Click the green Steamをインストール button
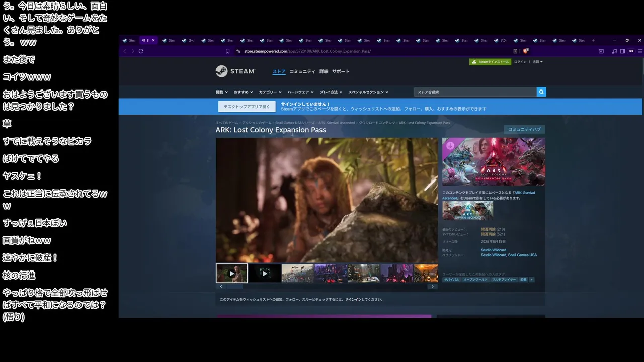 click(490, 62)
